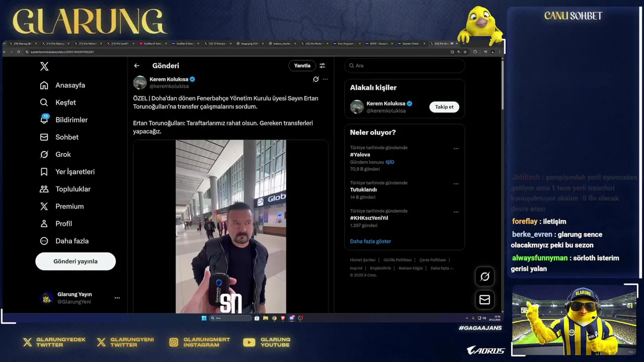Open Profil person icon
This screenshot has height=362, width=644.
(44, 224)
